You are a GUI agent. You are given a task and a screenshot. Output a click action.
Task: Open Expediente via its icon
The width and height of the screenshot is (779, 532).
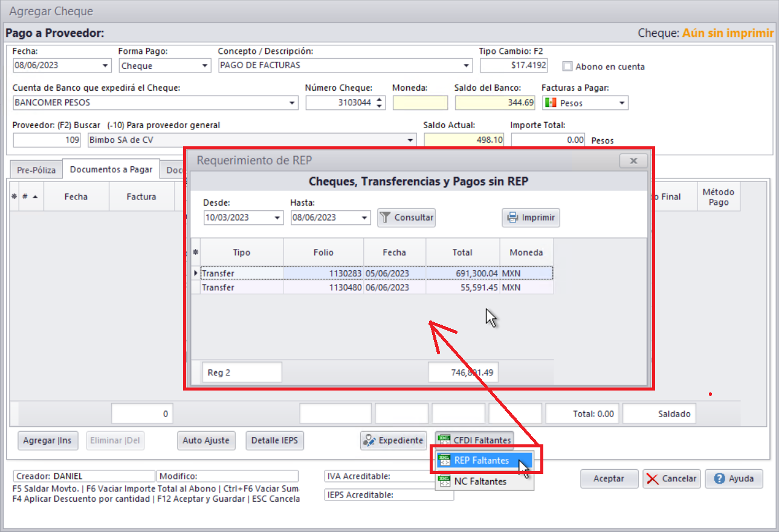pyautogui.click(x=369, y=441)
